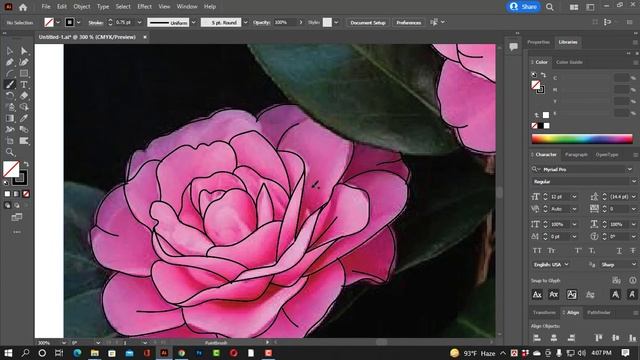640x360 pixels.
Task: Click the large fill swatch in toolbar
Action: click(11, 169)
